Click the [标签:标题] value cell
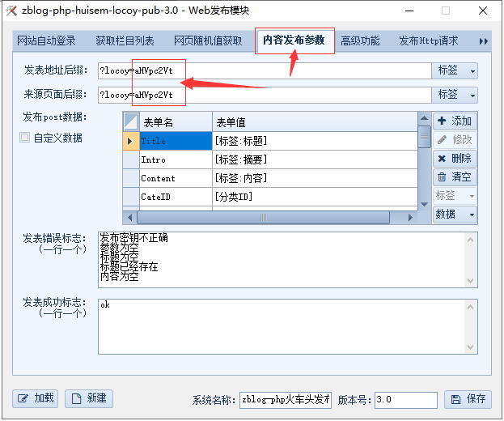The image size is (504, 421). click(x=315, y=141)
